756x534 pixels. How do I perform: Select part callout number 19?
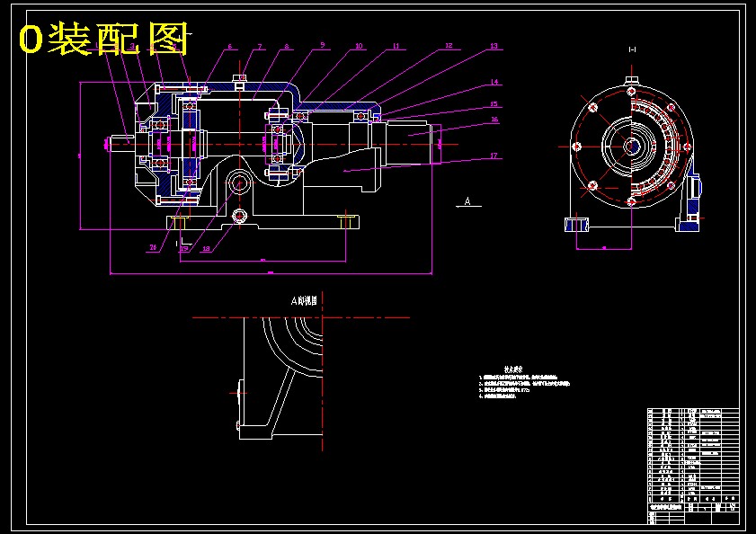(184, 249)
